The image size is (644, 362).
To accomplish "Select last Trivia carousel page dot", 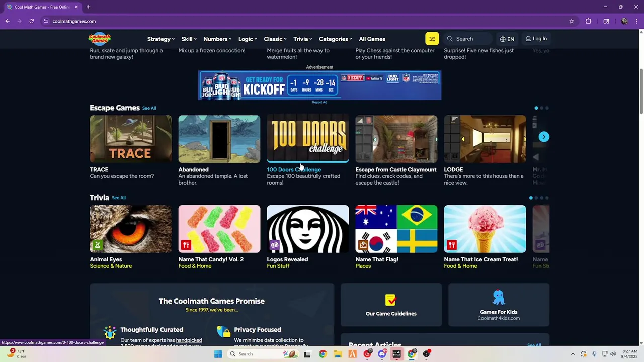I will point(547,198).
